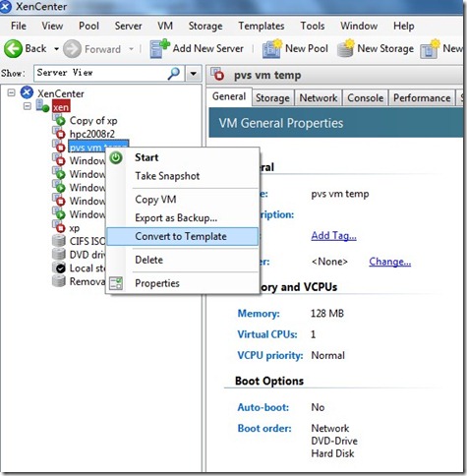Open the Templates menu

coord(262,26)
